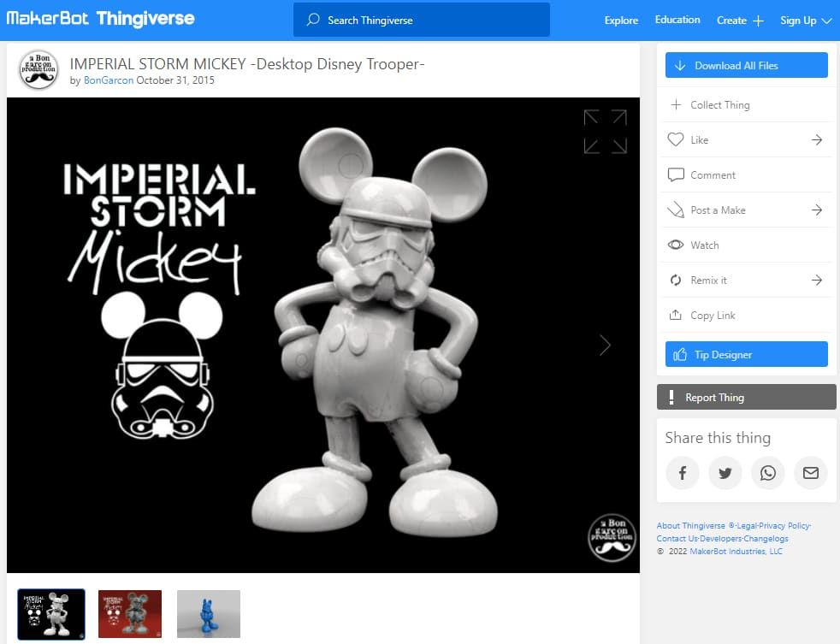Copy Link using the share arrow icon
The image size is (840, 644).
(677, 315)
